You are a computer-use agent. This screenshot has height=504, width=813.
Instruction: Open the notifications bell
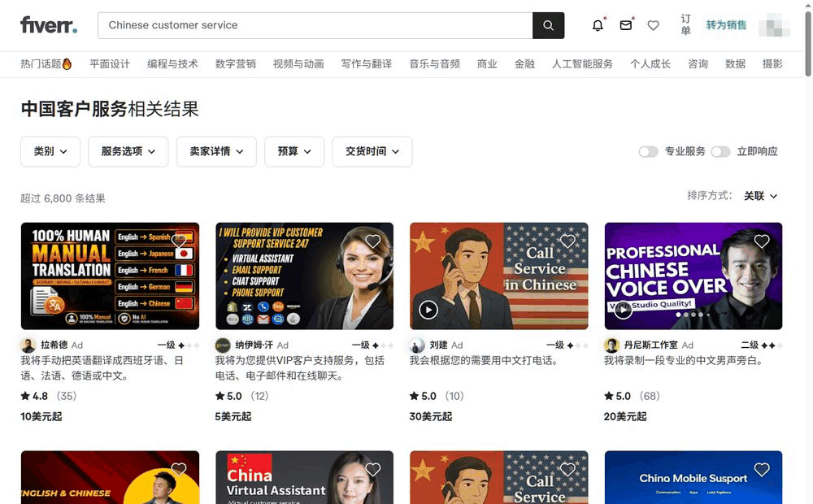click(x=598, y=25)
